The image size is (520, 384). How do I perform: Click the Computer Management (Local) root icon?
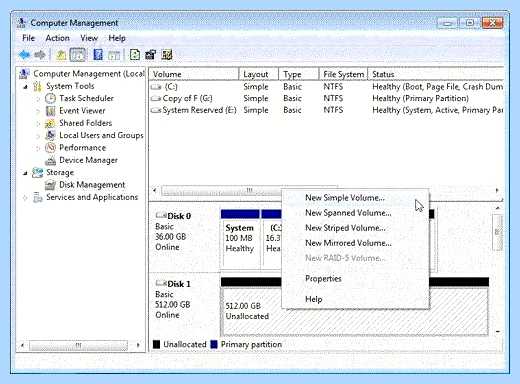(x=25, y=73)
